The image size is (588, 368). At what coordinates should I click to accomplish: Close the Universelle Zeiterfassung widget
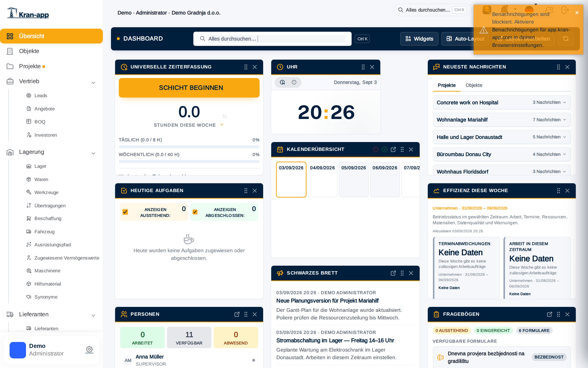pos(255,67)
